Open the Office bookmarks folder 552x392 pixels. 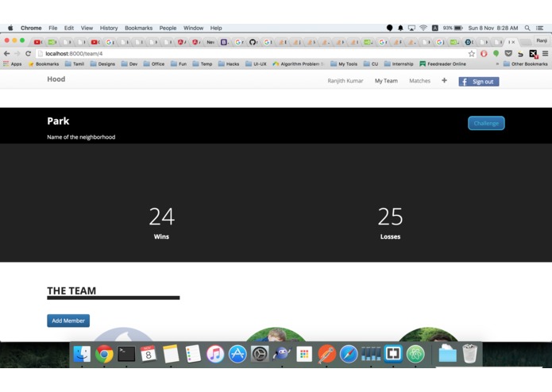154,64
